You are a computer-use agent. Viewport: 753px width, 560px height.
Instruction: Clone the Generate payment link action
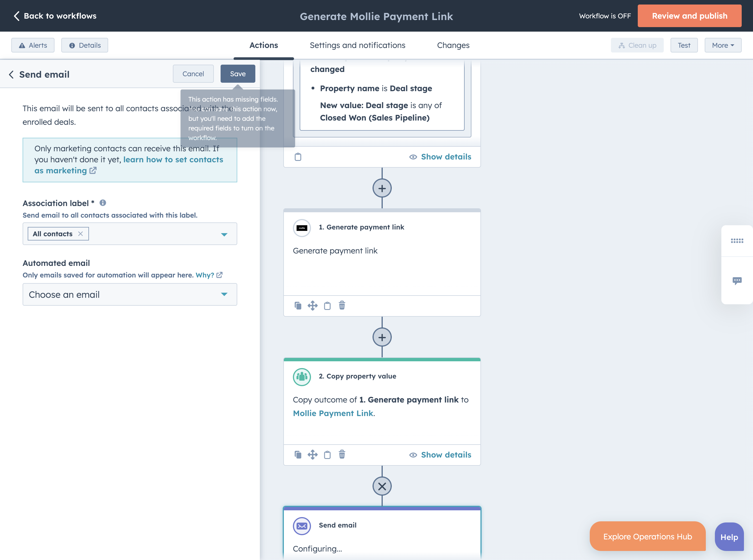(x=298, y=305)
